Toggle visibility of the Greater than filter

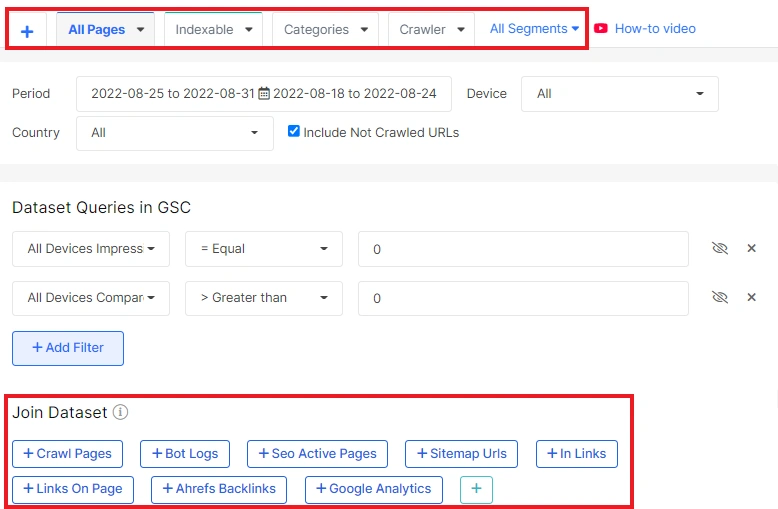point(720,297)
